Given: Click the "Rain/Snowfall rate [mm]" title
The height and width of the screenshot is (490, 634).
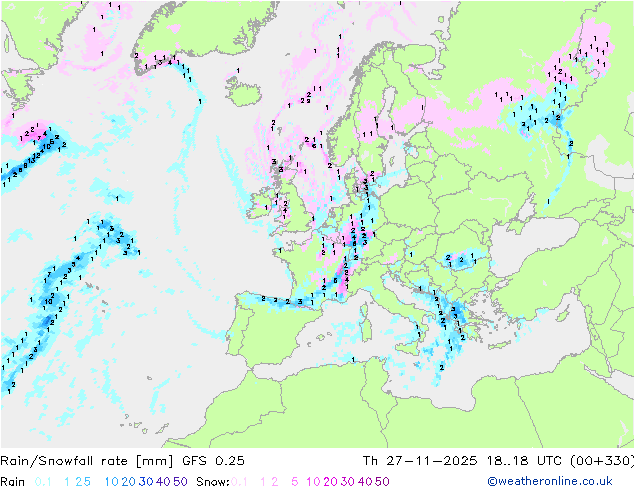Looking at the screenshot, I should 87,460.
